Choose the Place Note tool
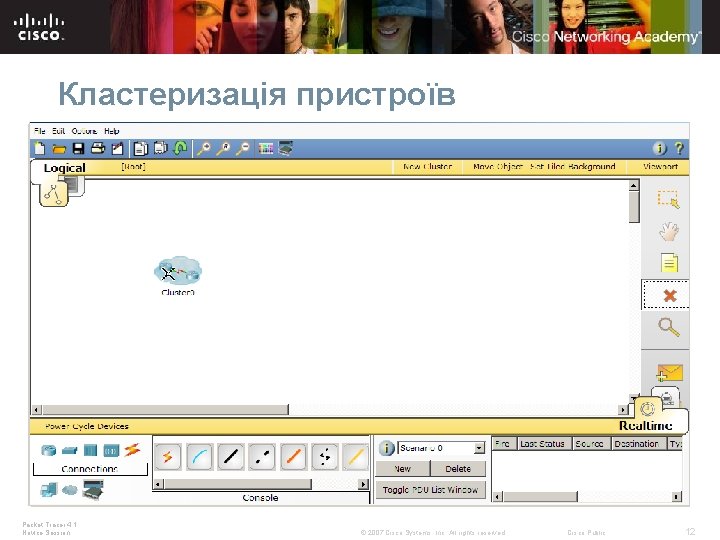The width and height of the screenshot is (720, 540). coord(669,263)
